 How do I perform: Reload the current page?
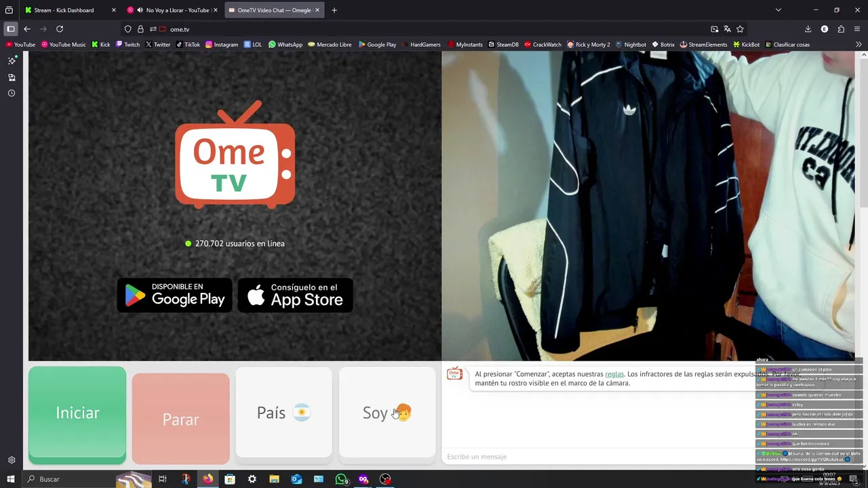pyautogui.click(x=60, y=29)
